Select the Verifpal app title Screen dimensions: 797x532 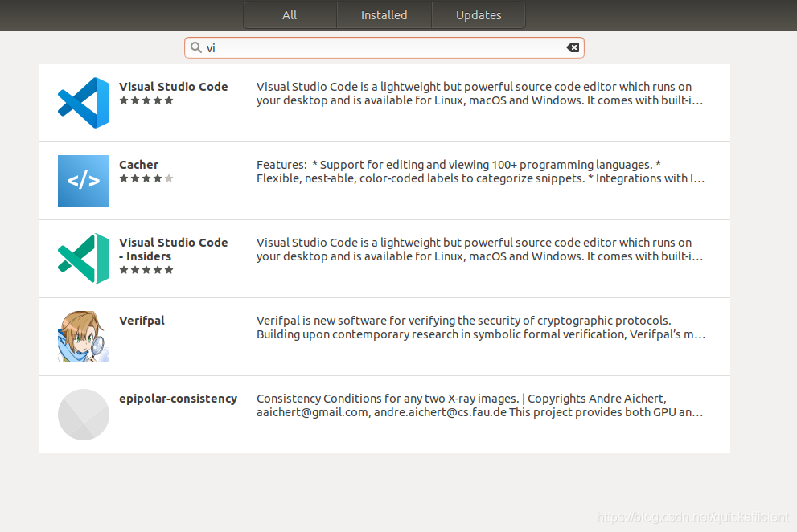point(142,321)
